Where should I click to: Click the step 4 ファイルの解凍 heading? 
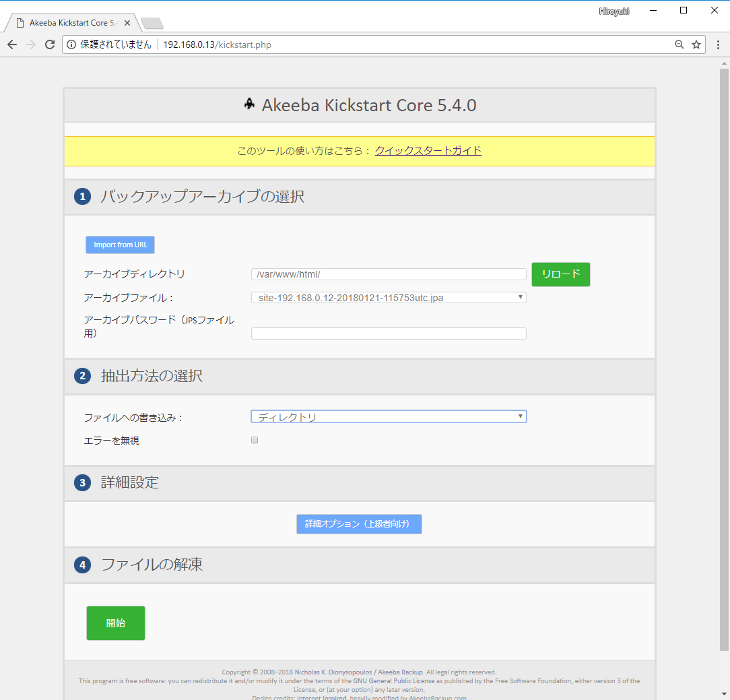pyautogui.click(x=152, y=565)
